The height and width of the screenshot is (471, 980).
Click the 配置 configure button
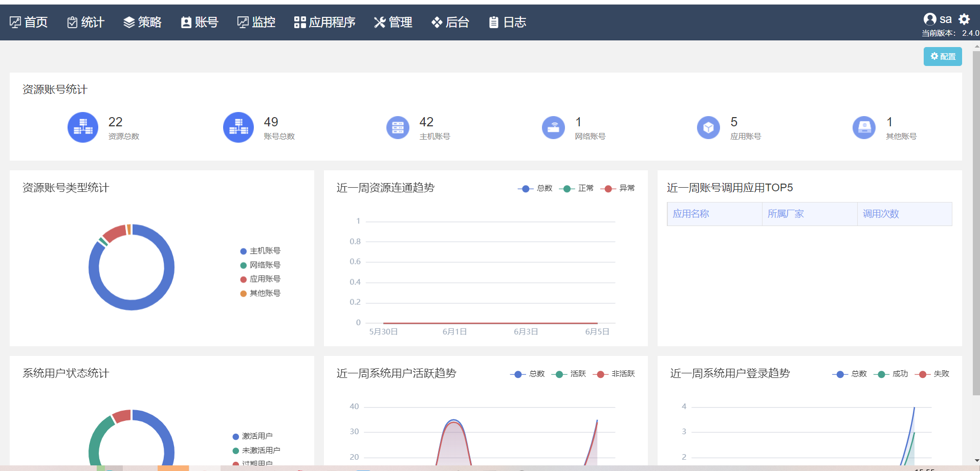point(943,56)
